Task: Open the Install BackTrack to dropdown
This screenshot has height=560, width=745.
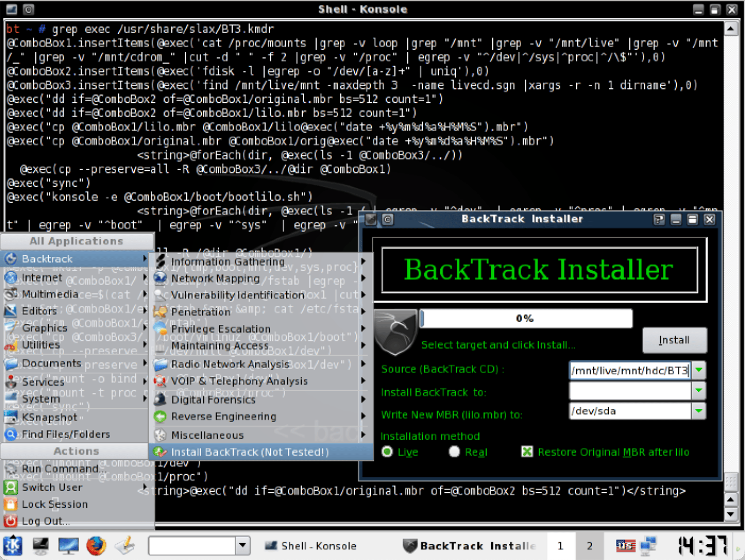Action: coord(698,391)
